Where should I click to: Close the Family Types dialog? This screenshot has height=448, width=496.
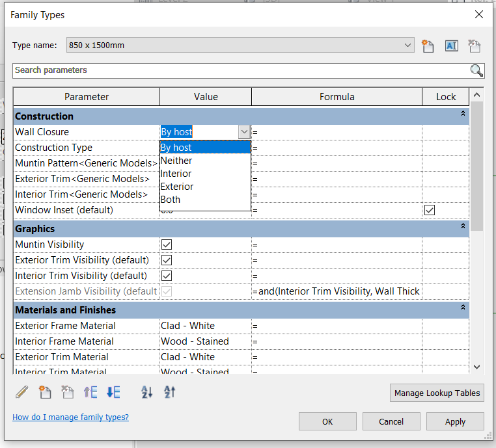pos(478,14)
